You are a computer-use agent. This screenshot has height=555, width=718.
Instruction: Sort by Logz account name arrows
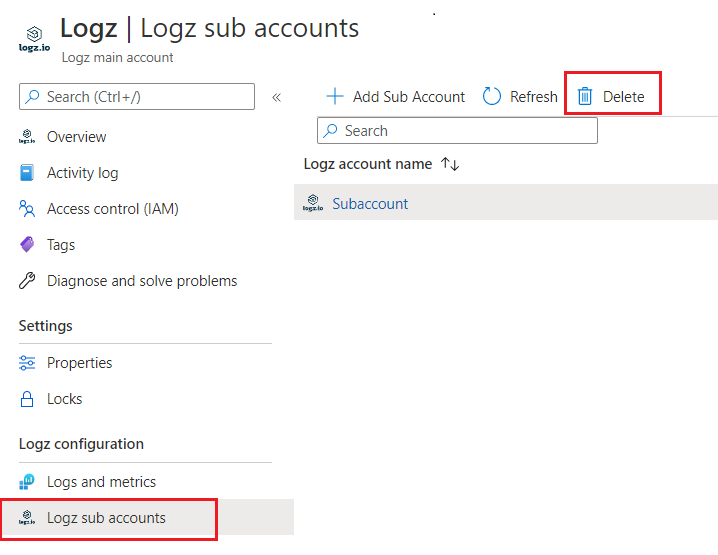[x=449, y=164]
